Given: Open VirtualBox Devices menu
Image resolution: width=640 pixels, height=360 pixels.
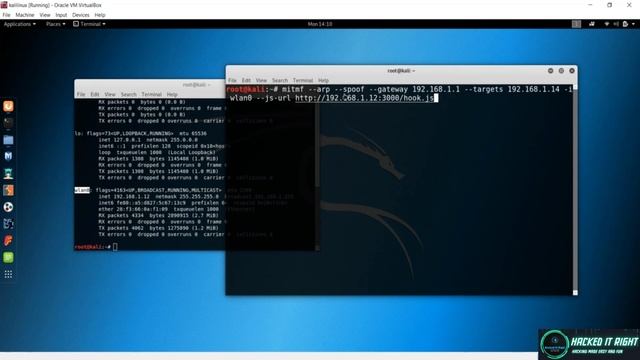Looking at the screenshot, I should coord(81,15).
